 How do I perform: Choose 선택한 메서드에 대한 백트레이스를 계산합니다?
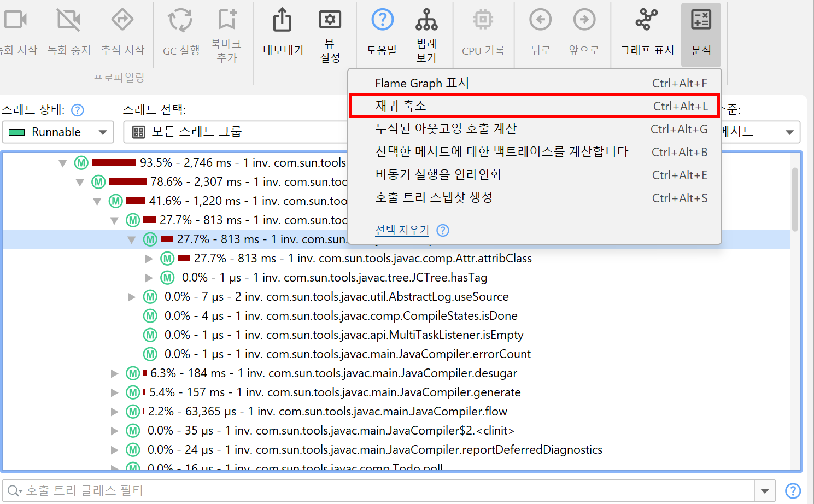pos(535,152)
